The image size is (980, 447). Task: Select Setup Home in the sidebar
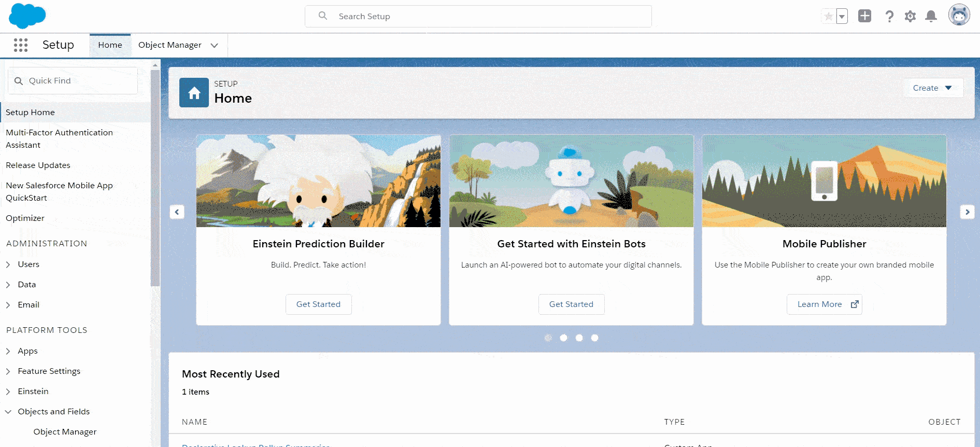[x=76, y=113]
